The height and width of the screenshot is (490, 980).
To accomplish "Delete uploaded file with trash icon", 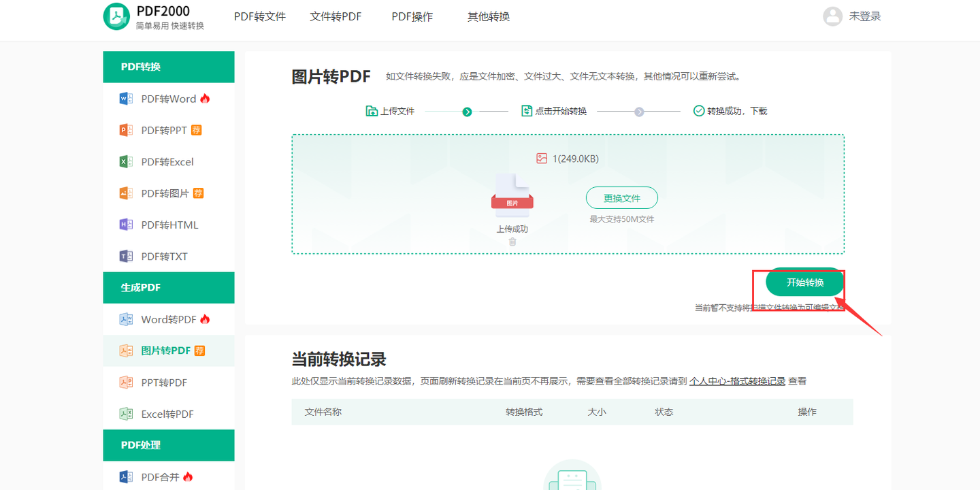I will (x=512, y=242).
